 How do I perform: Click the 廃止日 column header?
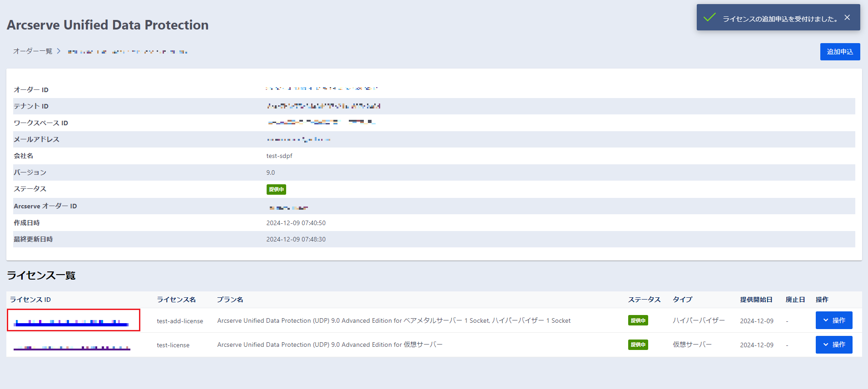(795, 300)
